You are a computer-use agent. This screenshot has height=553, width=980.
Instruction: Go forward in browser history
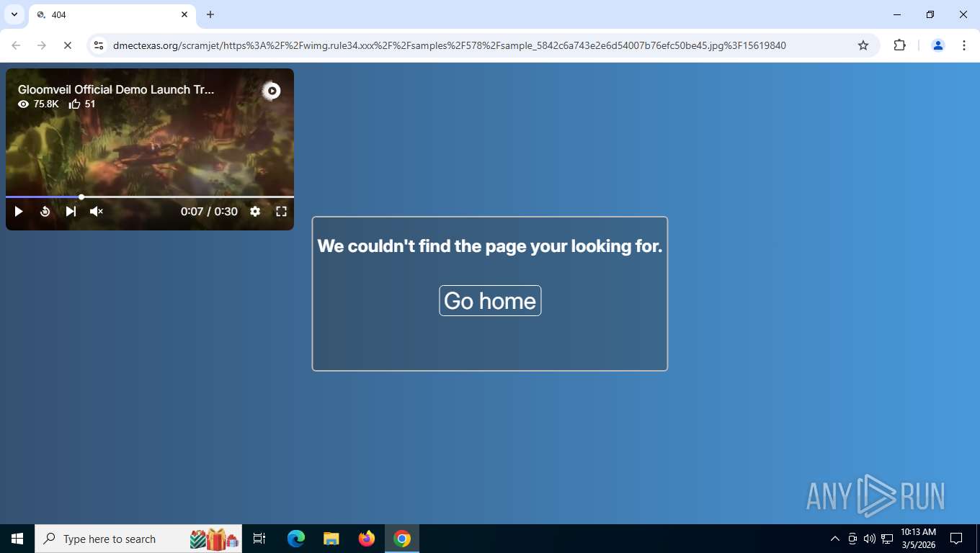(x=42, y=45)
